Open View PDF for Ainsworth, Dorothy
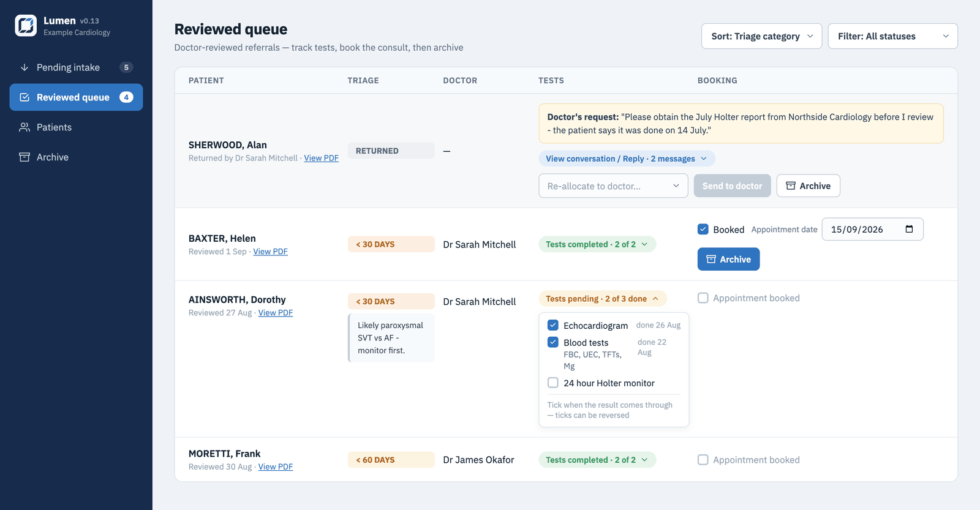 pyautogui.click(x=276, y=313)
